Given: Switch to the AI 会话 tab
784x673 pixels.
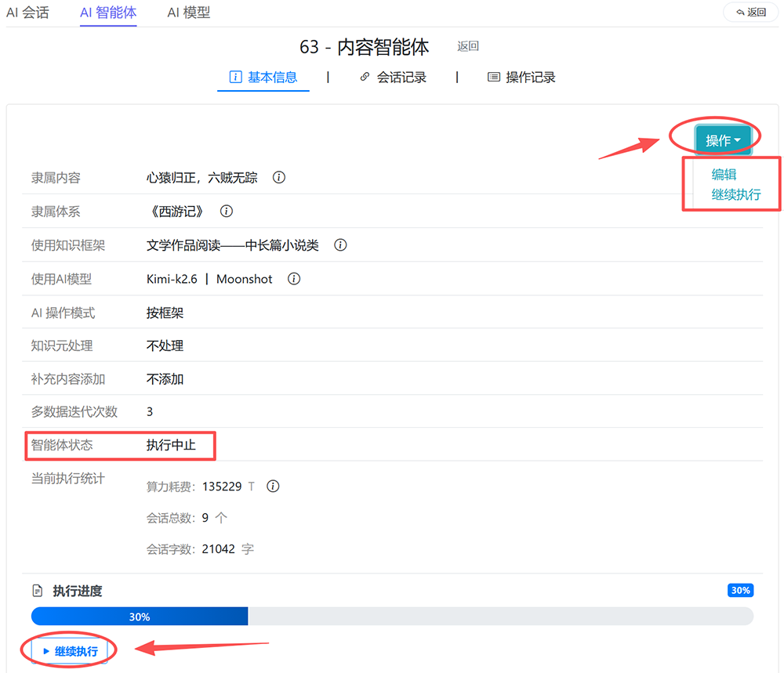Looking at the screenshot, I should [x=27, y=13].
